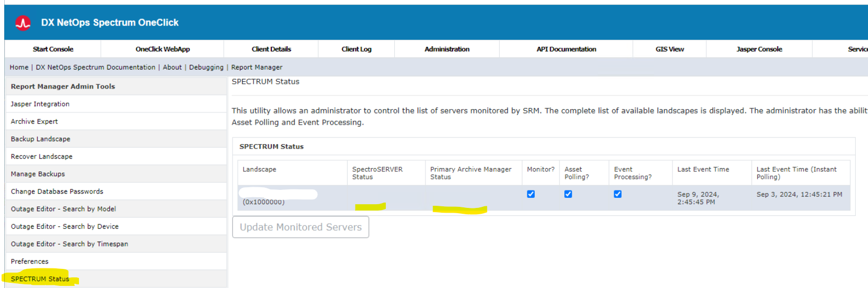This screenshot has height=288, width=868.
Task: Toggle the Monitor checkbox for the landscape
Action: click(x=530, y=194)
